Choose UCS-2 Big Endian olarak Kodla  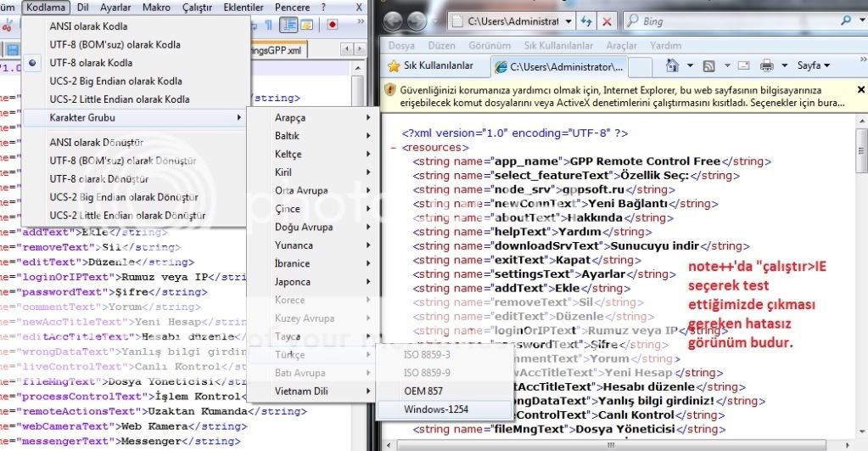pyautogui.click(x=115, y=82)
